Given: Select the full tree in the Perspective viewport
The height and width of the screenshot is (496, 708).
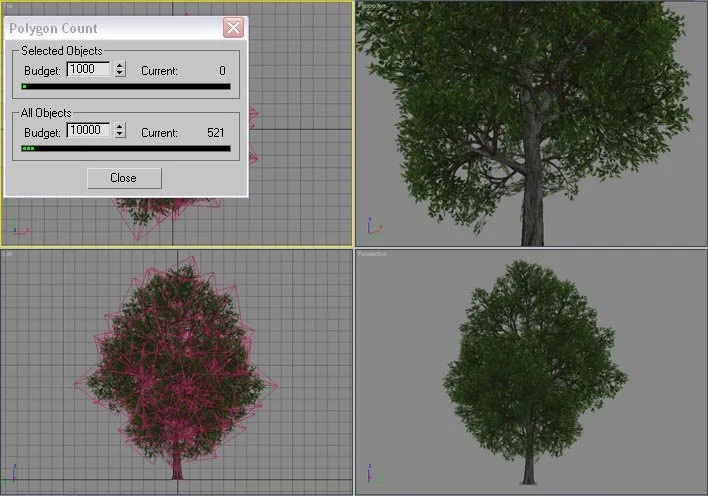Looking at the screenshot, I should click(x=534, y=371).
